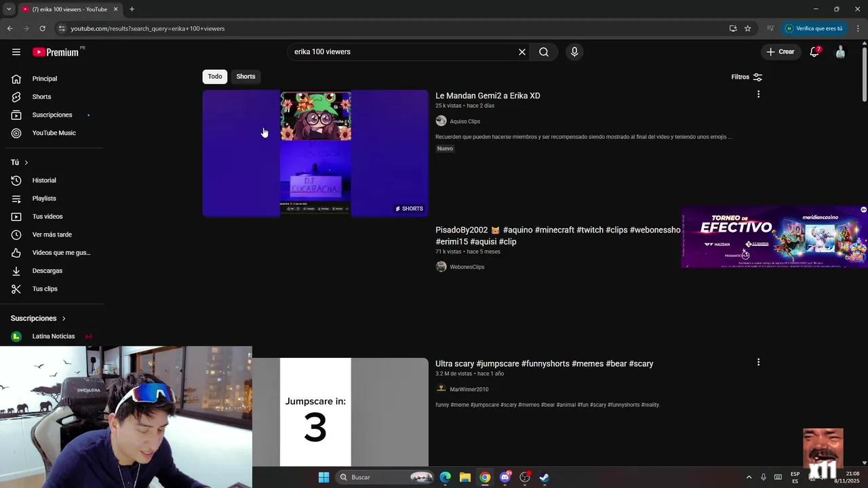Click the taskbar Buscar search box
Screen dimensions: 868x488
click(x=385, y=477)
